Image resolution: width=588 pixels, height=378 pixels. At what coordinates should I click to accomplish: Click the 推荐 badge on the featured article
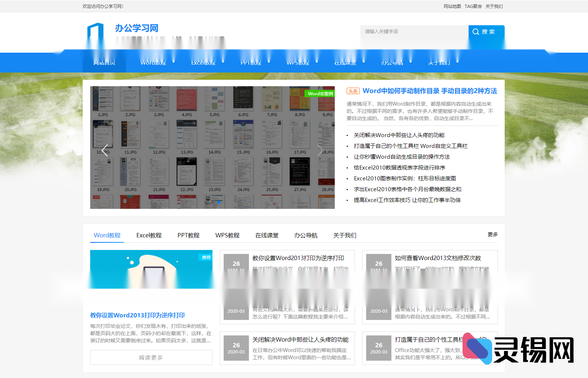[x=205, y=258]
